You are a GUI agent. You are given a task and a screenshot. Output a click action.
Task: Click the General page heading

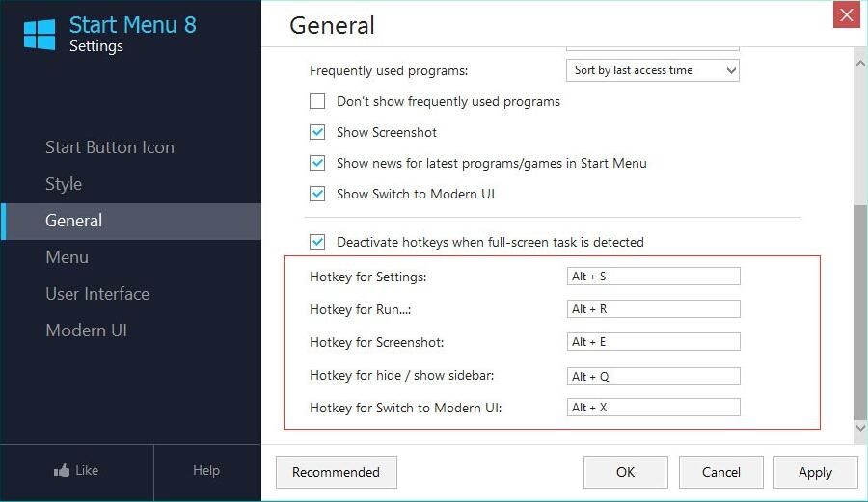(332, 25)
